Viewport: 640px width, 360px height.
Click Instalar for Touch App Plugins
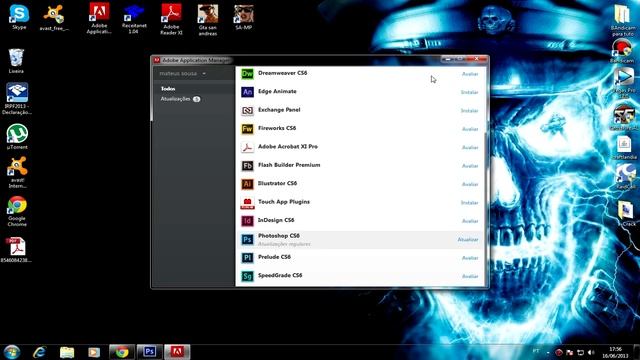click(469, 203)
